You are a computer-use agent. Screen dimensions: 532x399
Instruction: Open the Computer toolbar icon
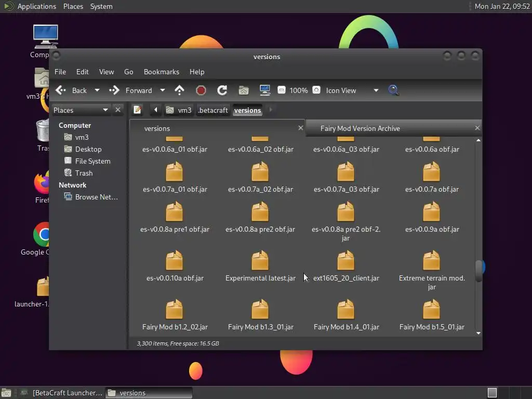coord(264,90)
